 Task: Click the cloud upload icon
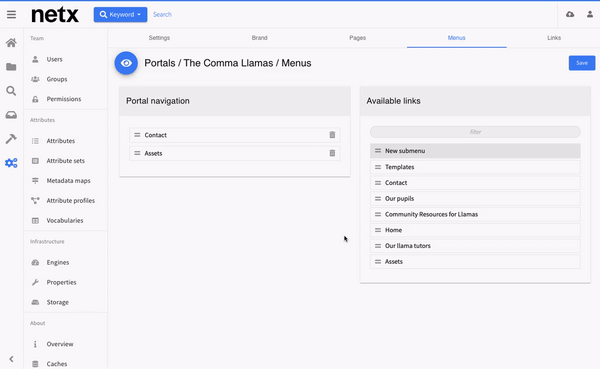click(x=570, y=15)
